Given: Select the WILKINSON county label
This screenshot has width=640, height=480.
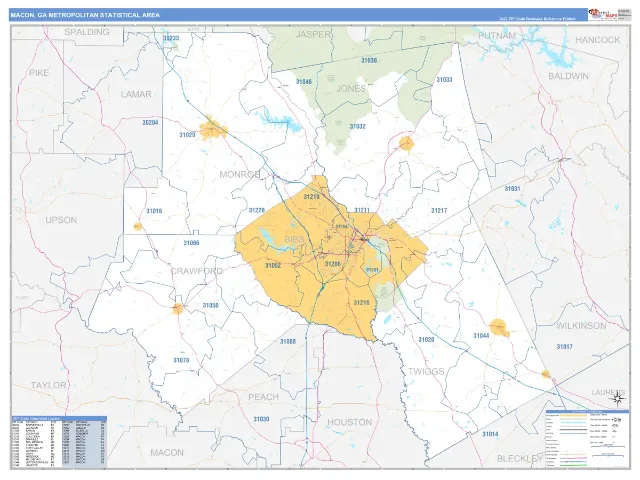Looking at the screenshot, I should (581, 326).
